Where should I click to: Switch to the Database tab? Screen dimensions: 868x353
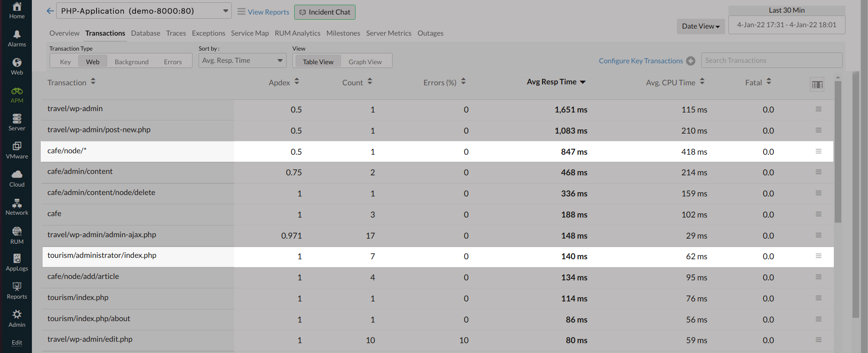pos(145,33)
